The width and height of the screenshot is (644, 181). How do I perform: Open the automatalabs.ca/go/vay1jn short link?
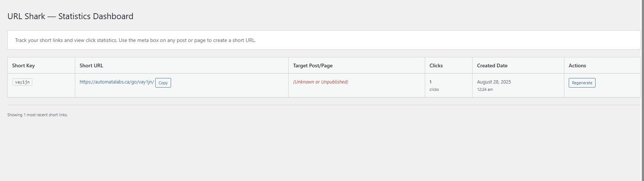coord(116,82)
